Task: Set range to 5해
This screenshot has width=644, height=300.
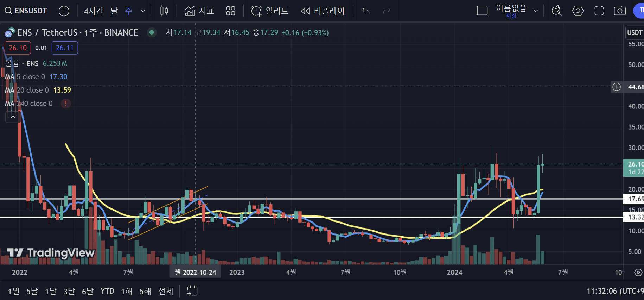Action: coord(145,291)
